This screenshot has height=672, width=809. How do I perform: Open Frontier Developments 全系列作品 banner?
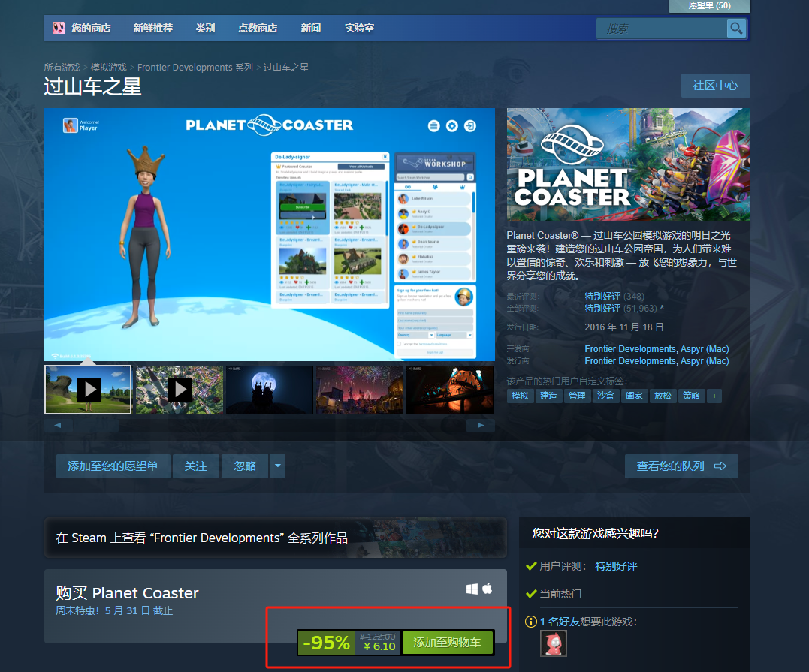coord(276,538)
